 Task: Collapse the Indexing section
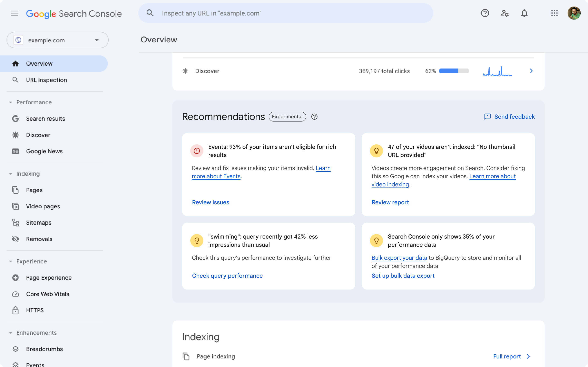[x=11, y=173]
